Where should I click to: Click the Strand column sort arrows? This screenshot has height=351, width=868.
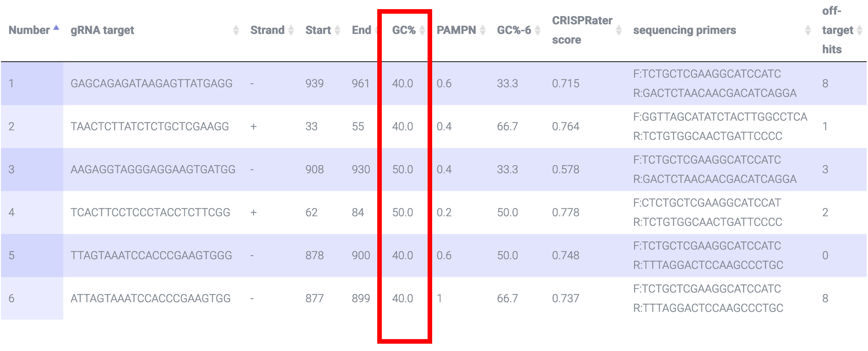tap(291, 30)
